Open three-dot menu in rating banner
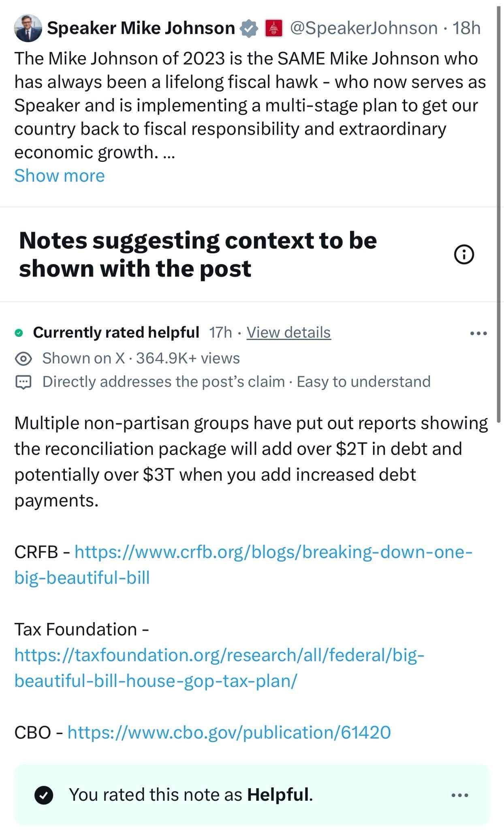504x830 pixels. click(460, 795)
